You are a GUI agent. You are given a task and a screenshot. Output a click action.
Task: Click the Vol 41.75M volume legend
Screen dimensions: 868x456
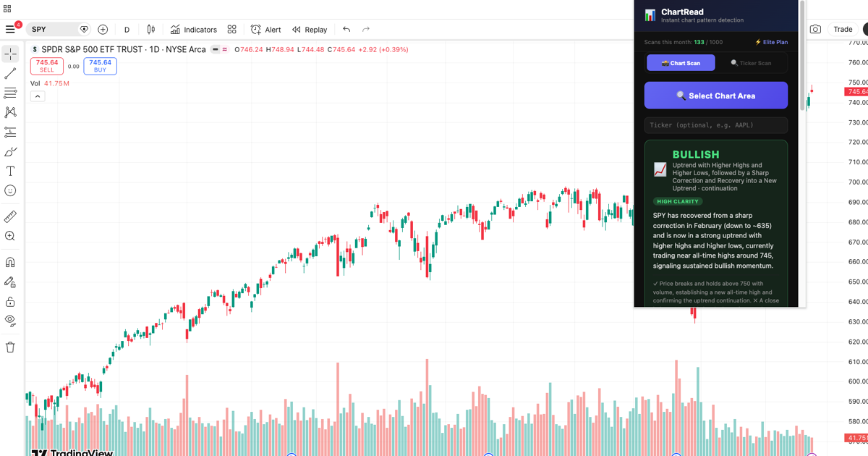click(50, 84)
